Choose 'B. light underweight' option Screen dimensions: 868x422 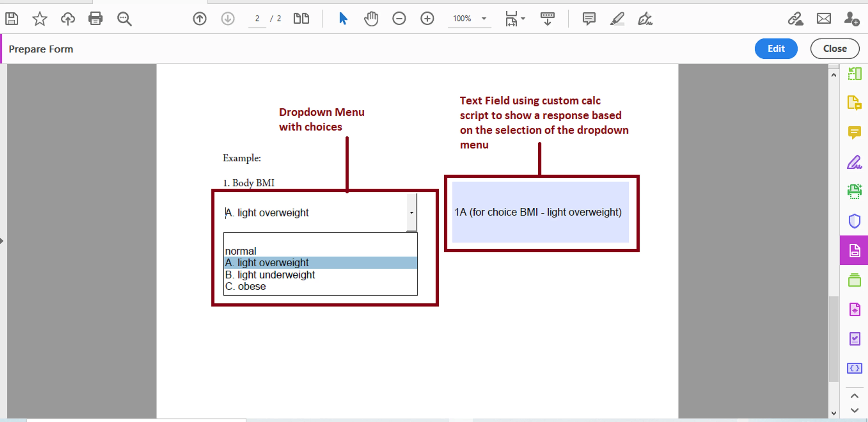pos(270,275)
